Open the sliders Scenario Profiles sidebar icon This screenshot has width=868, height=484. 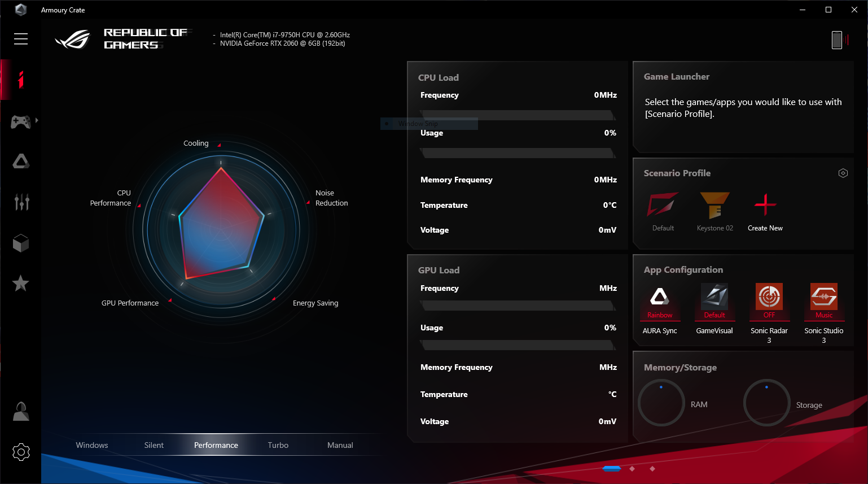coord(21,202)
